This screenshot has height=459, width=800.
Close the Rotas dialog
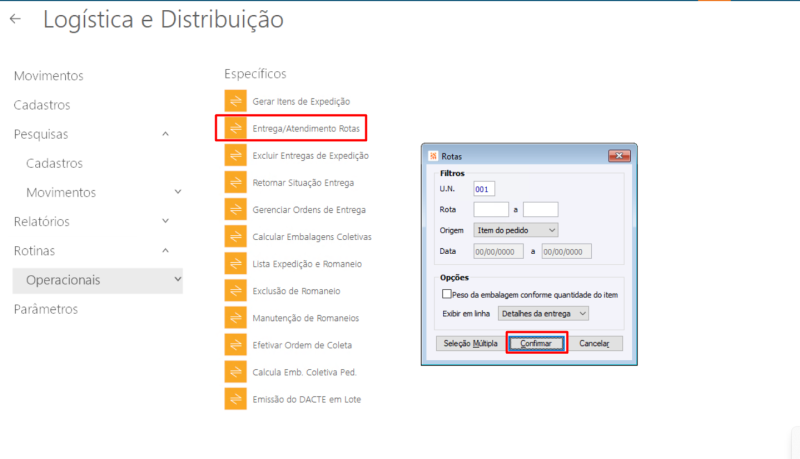coord(619,156)
